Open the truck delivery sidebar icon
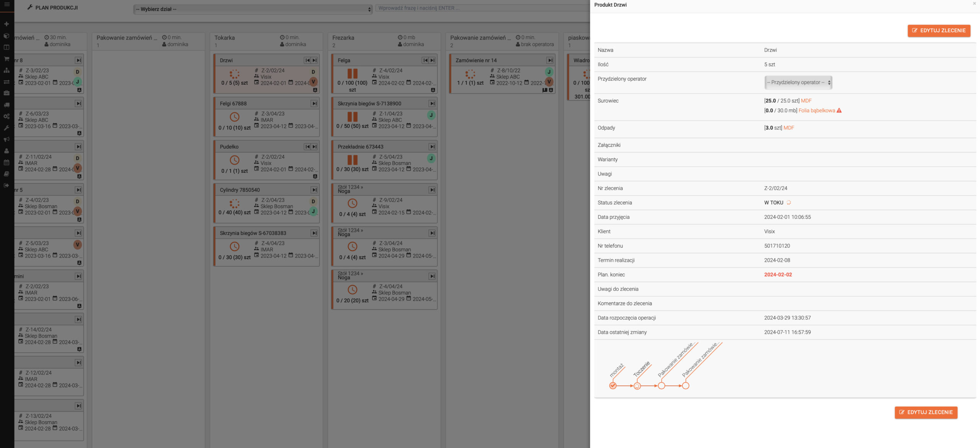 (x=7, y=105)
